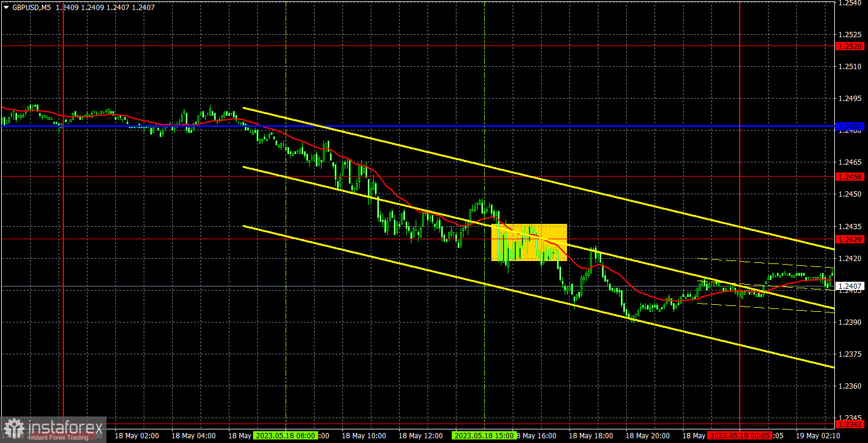
Task: Click the red 2023.05.19 00:05 time marker
Action: click(740, 436)
